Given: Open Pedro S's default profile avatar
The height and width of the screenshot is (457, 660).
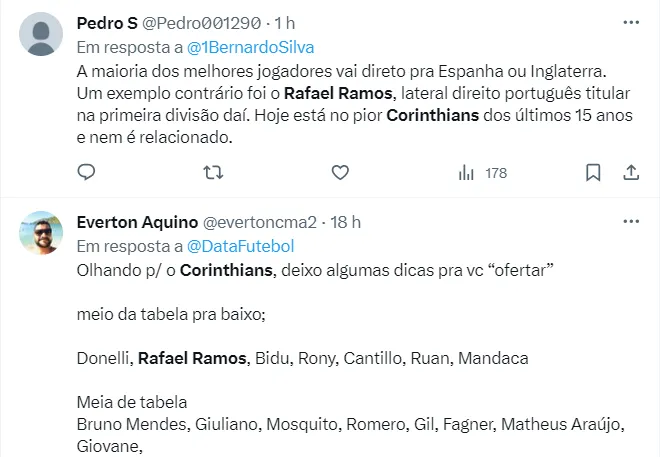Looking at the screenshot, I should click(x=41, y=37).
